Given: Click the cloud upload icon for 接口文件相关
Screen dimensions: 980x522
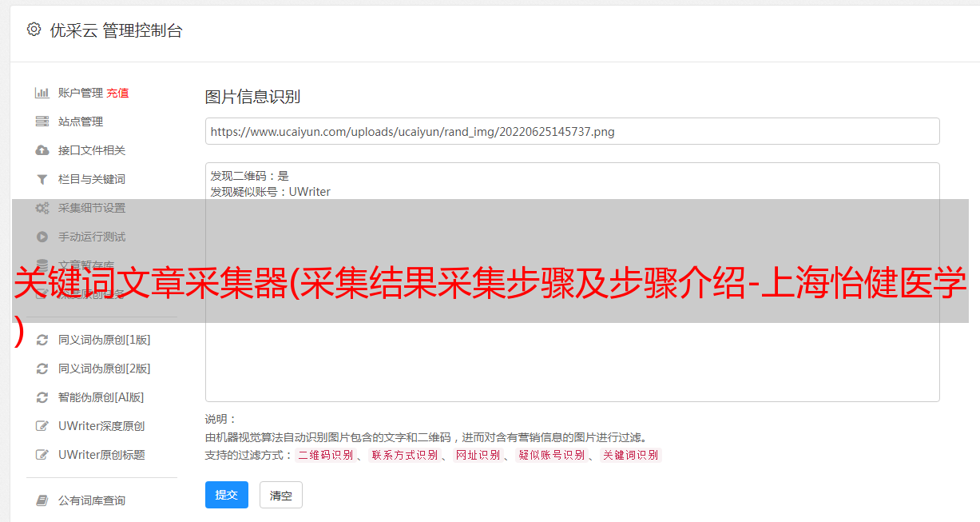Looking at the screenshot, I should (x=42, y=150).
